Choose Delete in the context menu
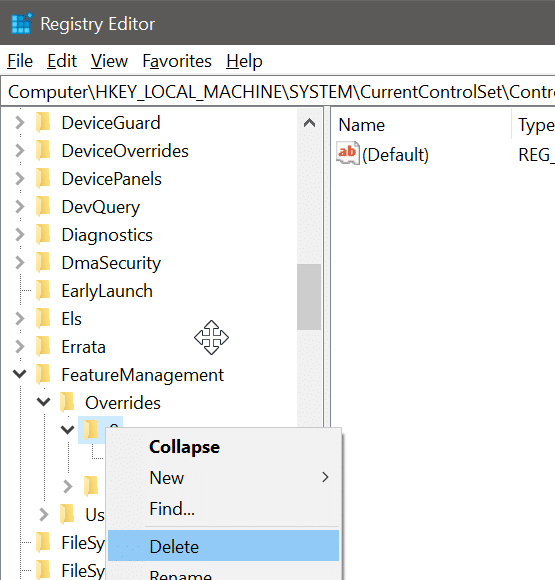 tap(223, 546)
